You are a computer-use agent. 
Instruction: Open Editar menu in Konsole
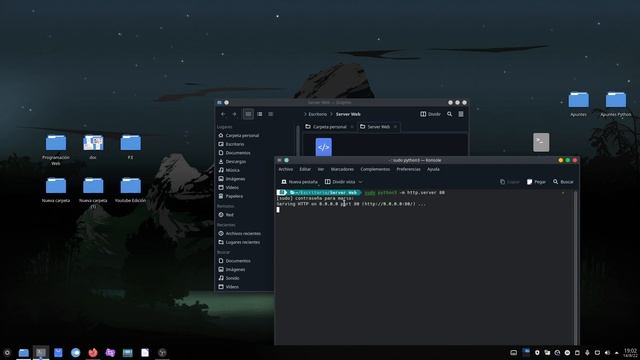click(x=305, y=169)
